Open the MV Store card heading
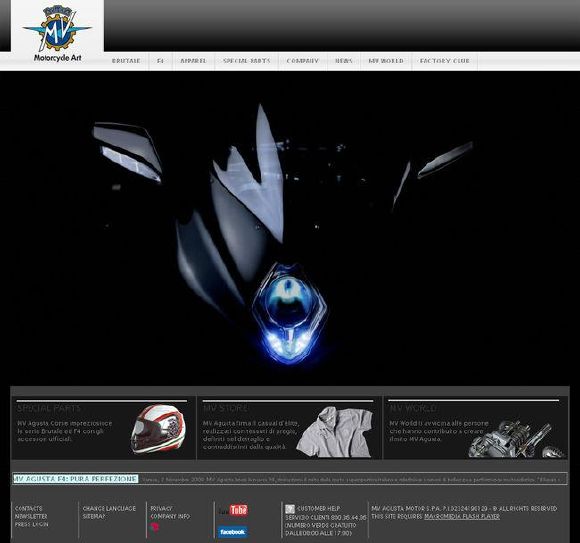Viewport: 580px width, 543px height. point(225,408)
